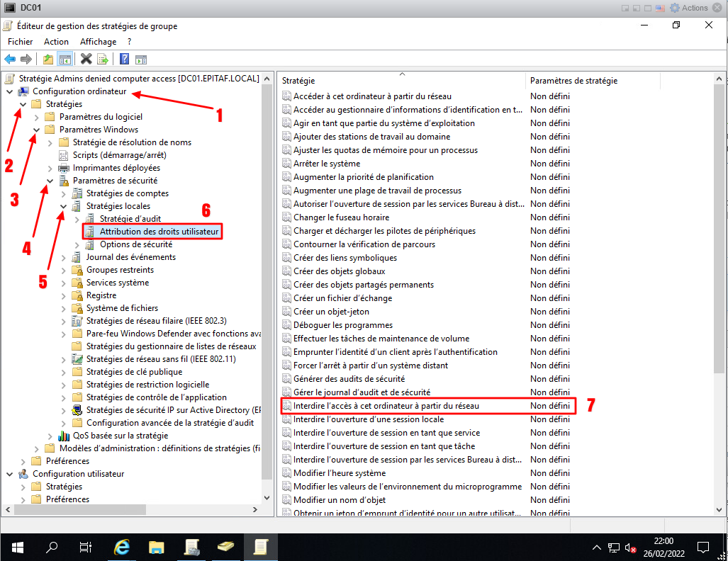Toggle the Show/Hide console tree toolbar icon
Image resolution: width=728 pixels, height=561 pixels.
point(65,59)
